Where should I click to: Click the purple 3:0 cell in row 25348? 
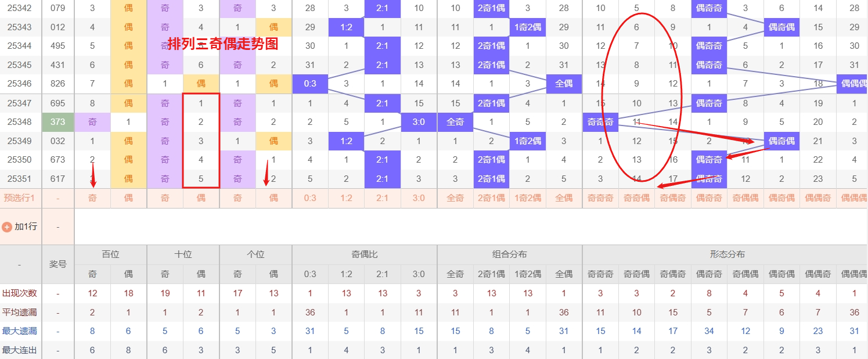click(x=419, y=122)
